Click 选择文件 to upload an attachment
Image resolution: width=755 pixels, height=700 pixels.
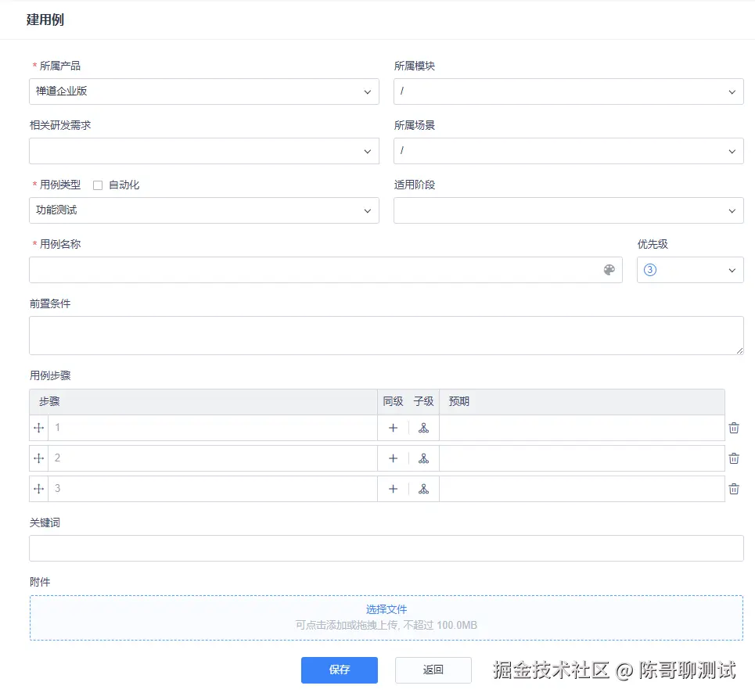tap(386, 608)
